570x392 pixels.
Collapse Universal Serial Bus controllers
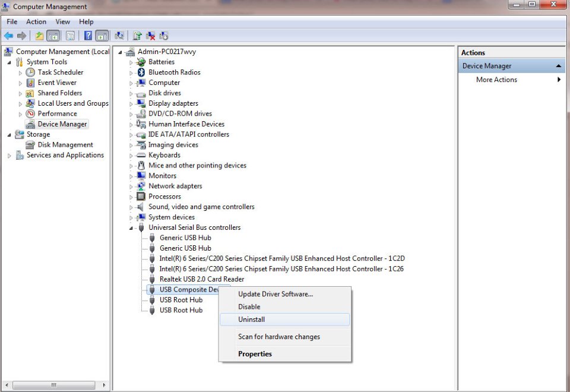[x=131, y=228]
